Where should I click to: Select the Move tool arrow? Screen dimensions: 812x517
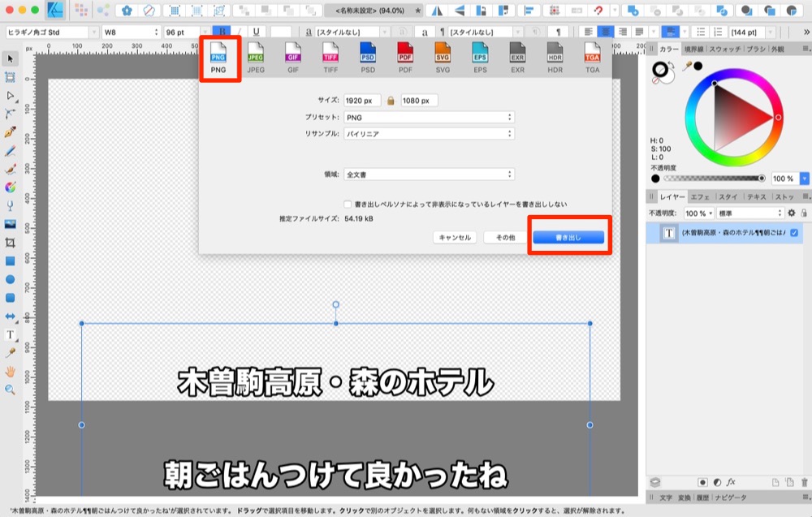tap(11, 59)
